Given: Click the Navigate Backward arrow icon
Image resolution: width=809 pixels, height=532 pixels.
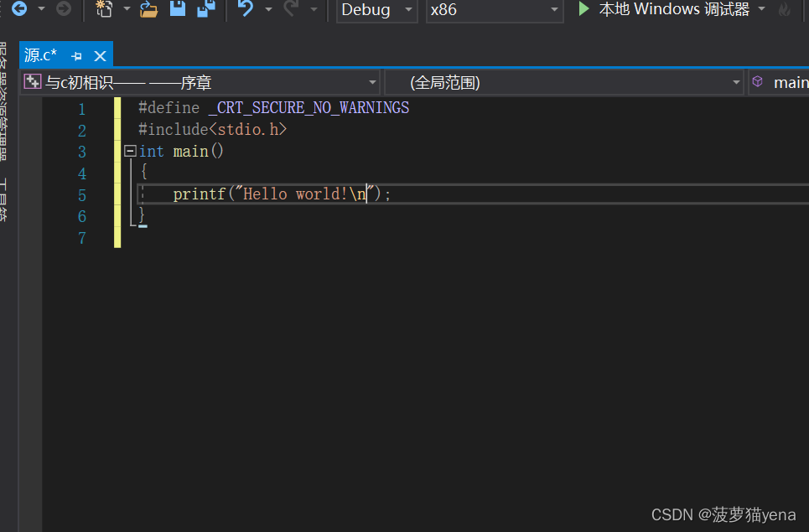Looking at the screenshot, I should point(19,8).
